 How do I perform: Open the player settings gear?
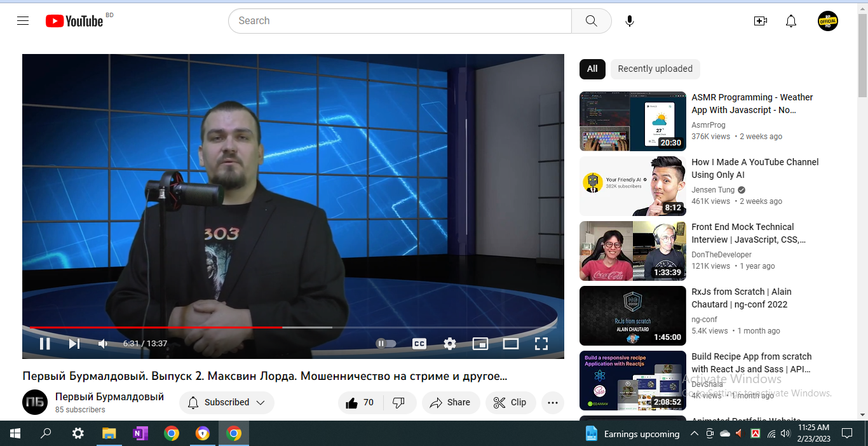[450, 344]
